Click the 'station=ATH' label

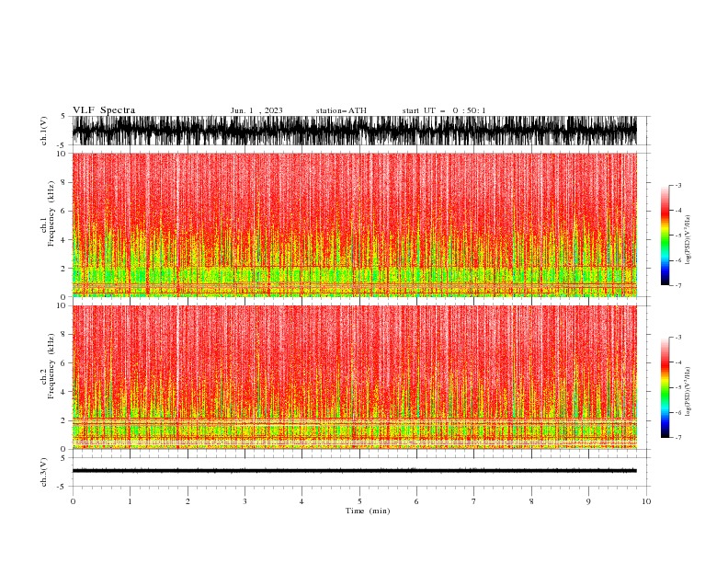point(341,110)
